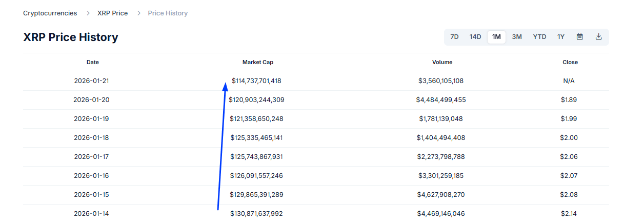
Task: Click volume $1,781,139,048
Action: coord(441,119)
